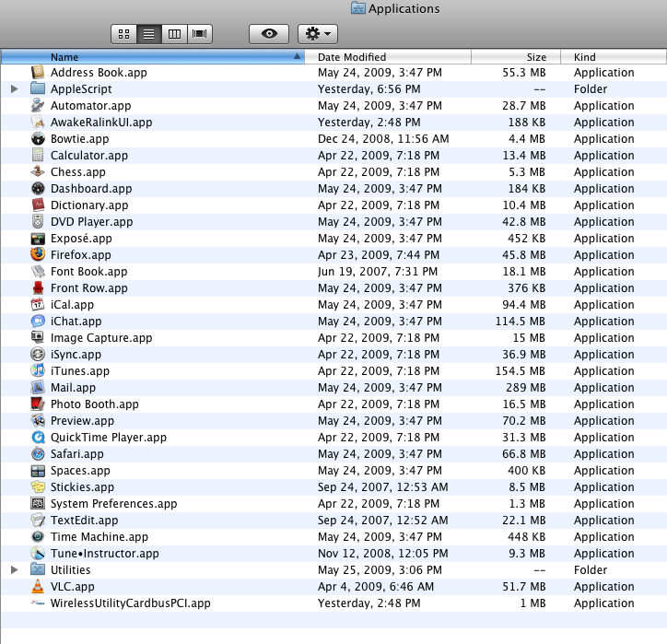Sort by Date Modified column
667x644 pixels.
point(388,57)
